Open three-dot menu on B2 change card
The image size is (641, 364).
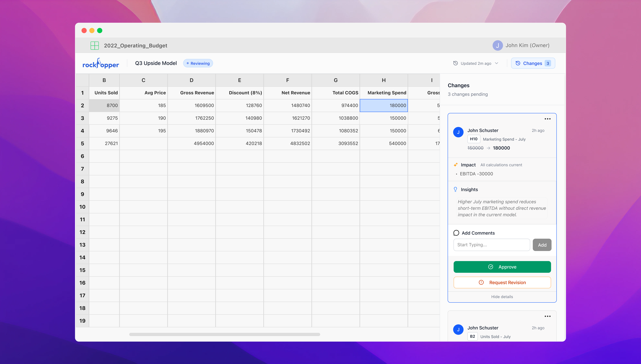547,316
